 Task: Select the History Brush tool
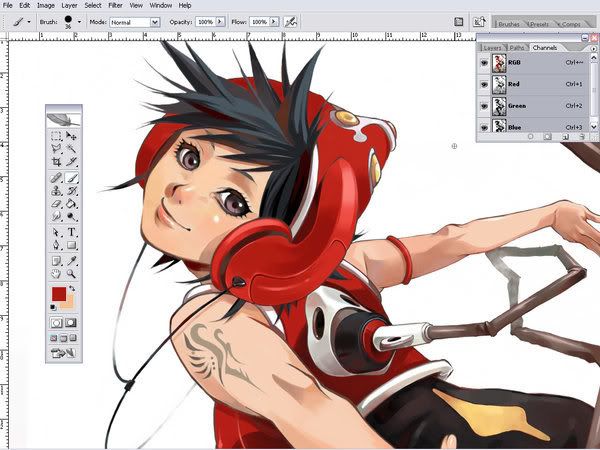pyautogui.click(x=71, y=191)
